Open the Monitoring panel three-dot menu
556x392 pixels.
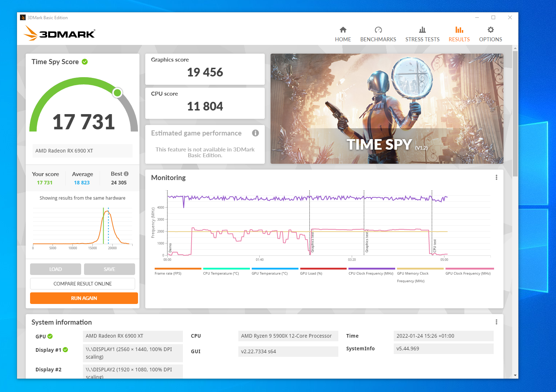pos(496,177)
